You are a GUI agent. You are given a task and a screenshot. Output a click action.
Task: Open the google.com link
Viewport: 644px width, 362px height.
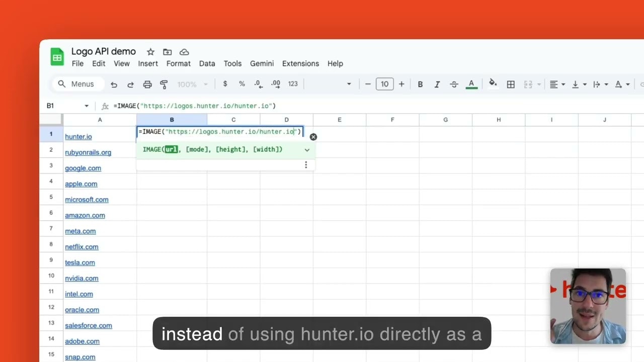coord(83,168)
